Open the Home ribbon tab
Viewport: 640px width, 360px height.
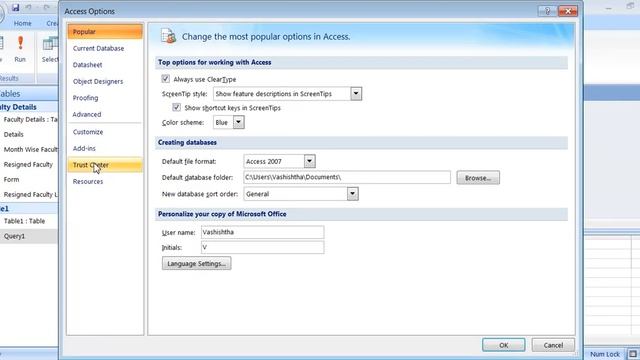(x=22, y=23)
